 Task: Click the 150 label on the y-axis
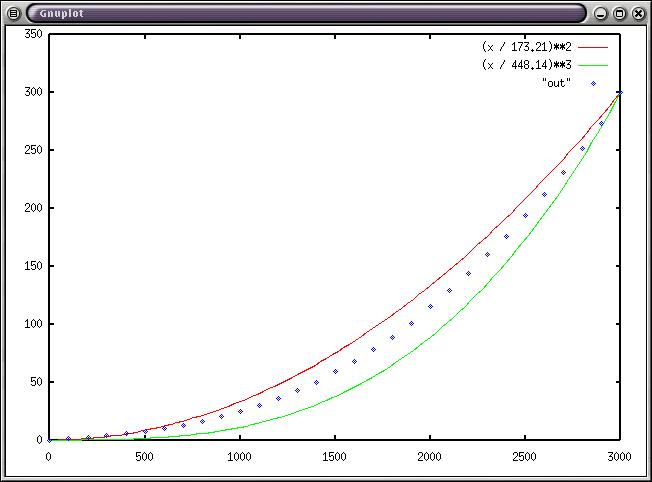coord(32,266)
